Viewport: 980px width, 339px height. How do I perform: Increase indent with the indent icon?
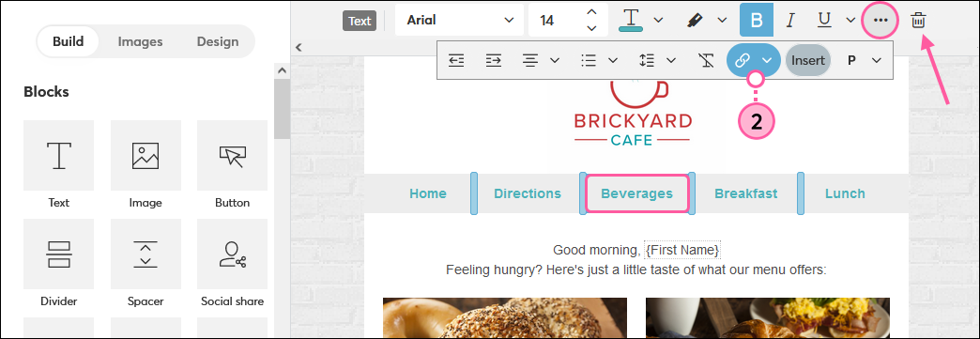coord(494,60)
